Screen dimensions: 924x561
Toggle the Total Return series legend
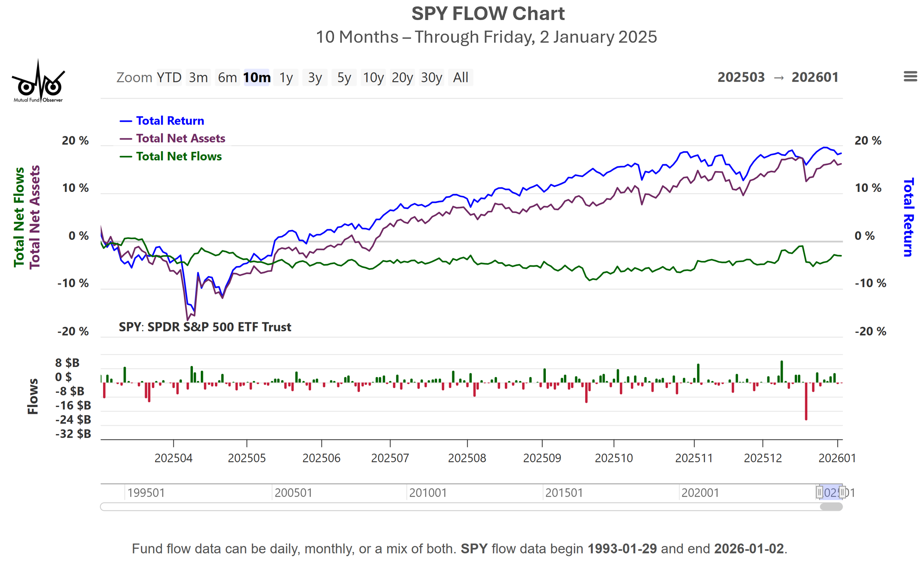tap(169, 121)
